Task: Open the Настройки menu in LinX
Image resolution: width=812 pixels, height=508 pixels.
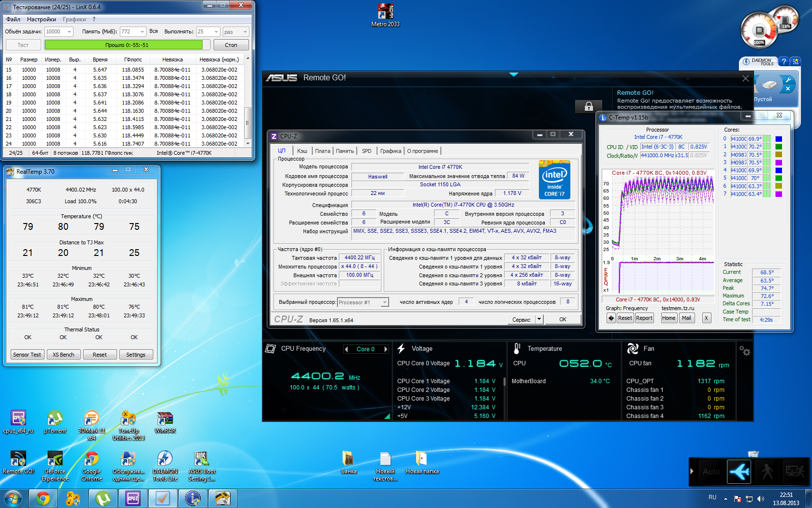Action: click(42, 19)
